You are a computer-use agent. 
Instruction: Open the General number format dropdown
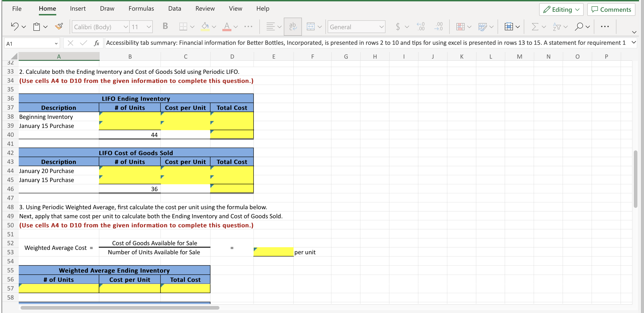click(x=356, y=26)
